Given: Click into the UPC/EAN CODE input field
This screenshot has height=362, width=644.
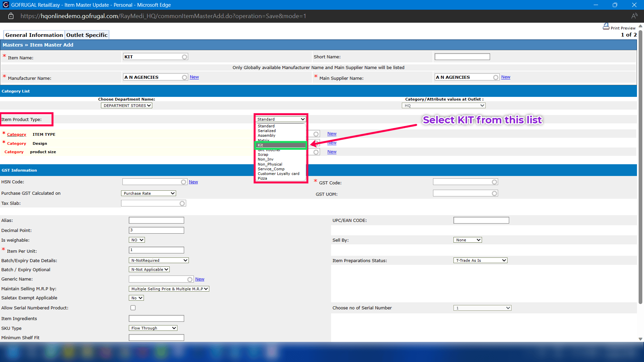Looking at the screenshot, I should pyautogui.click(x=481, y=220).
